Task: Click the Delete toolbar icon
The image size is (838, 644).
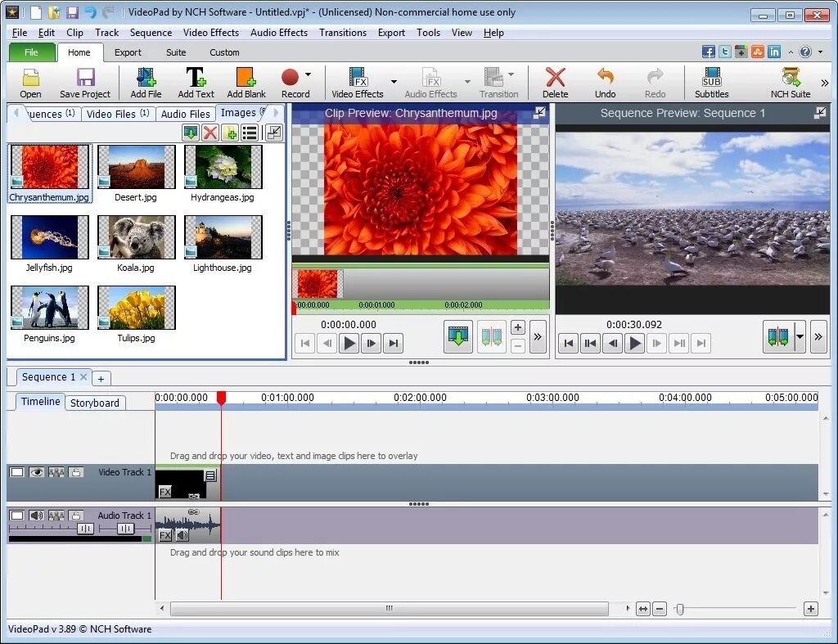Action: [556, 83]
